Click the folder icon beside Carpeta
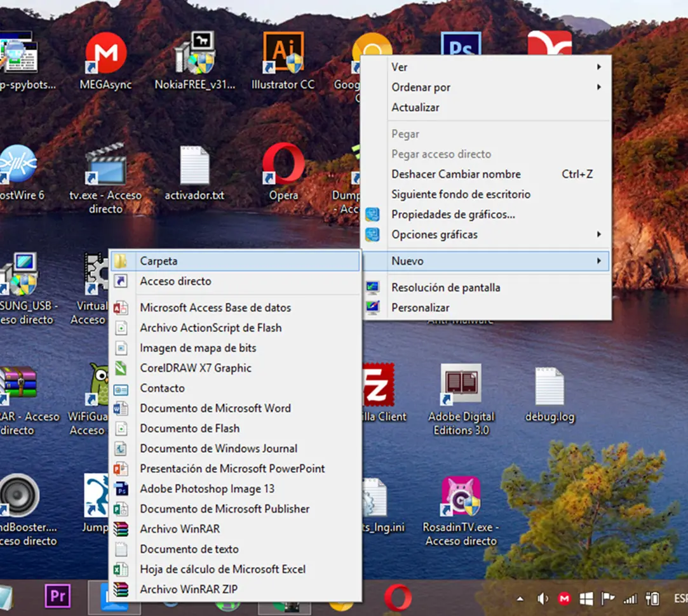Image resolution: width=688 pixels, height=616 pixels. 121,261
